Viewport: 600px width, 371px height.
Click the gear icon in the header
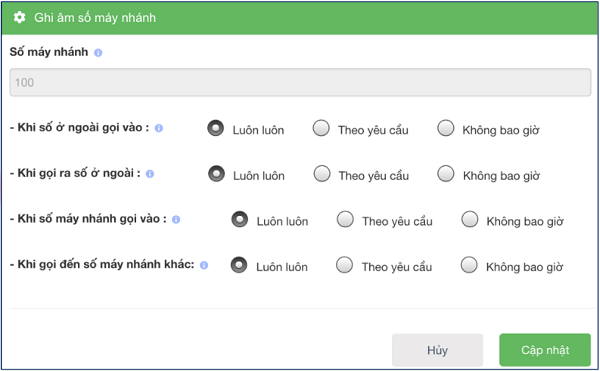pos(19,18)
